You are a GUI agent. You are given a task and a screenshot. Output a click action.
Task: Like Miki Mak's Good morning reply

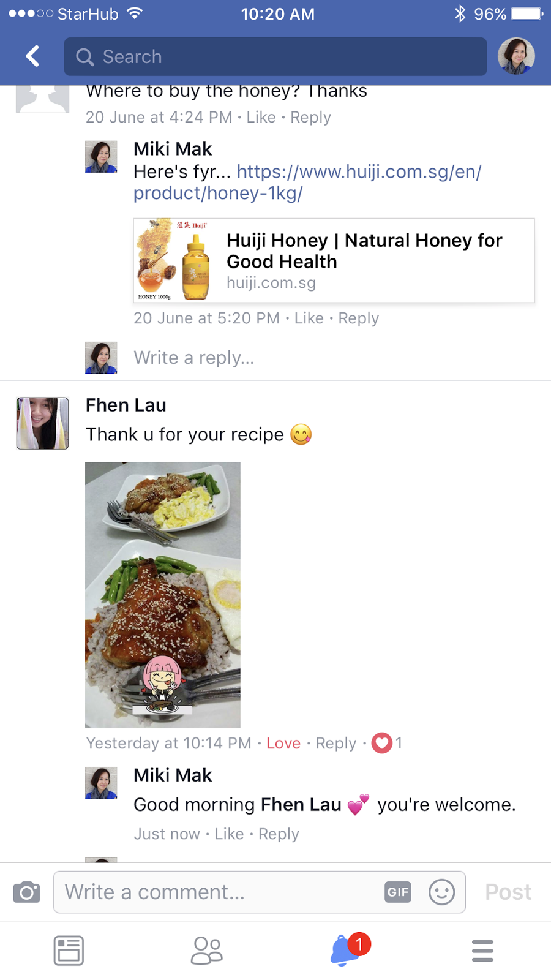(x=229, y=834)
